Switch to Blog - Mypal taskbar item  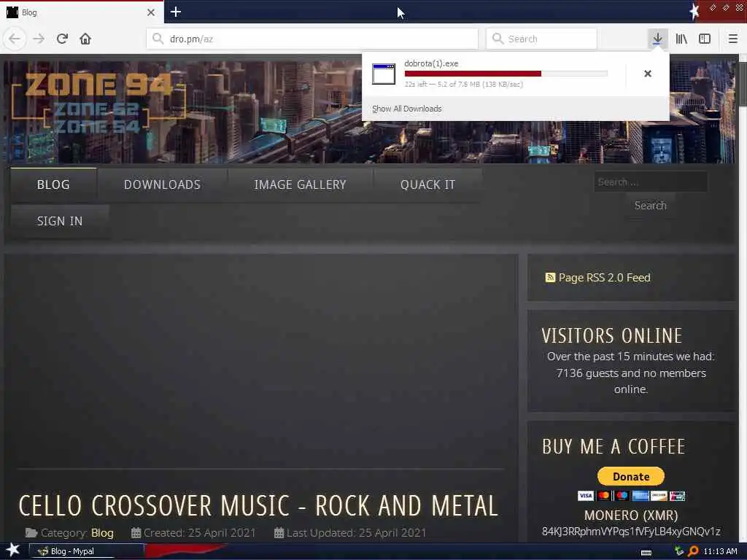click(87, 551)
